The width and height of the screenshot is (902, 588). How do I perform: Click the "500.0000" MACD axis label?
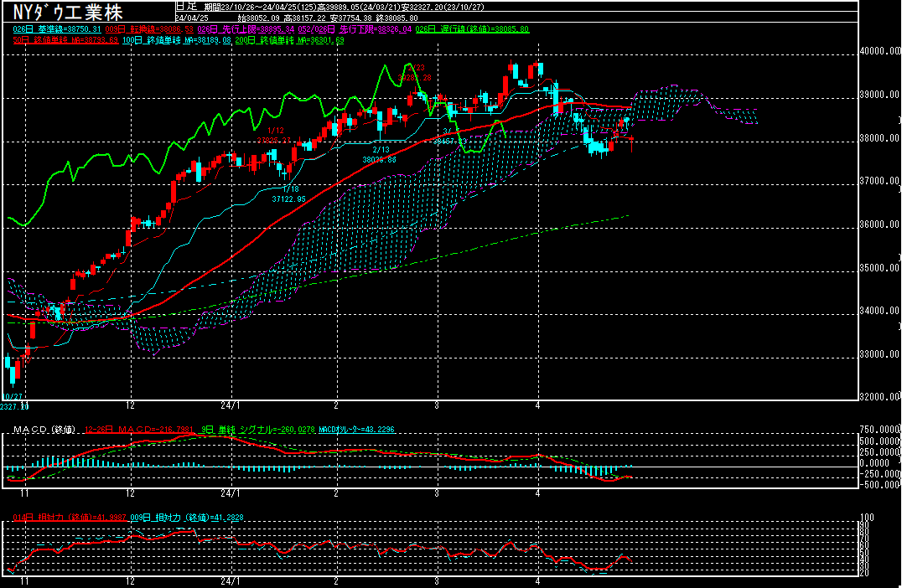click(880, 441)
